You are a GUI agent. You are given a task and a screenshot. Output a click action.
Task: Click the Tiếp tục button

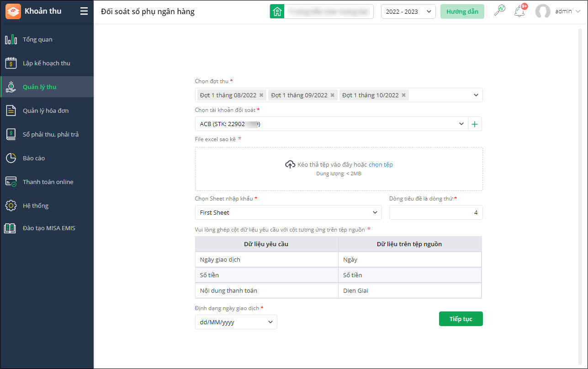(x=461, y=319)
